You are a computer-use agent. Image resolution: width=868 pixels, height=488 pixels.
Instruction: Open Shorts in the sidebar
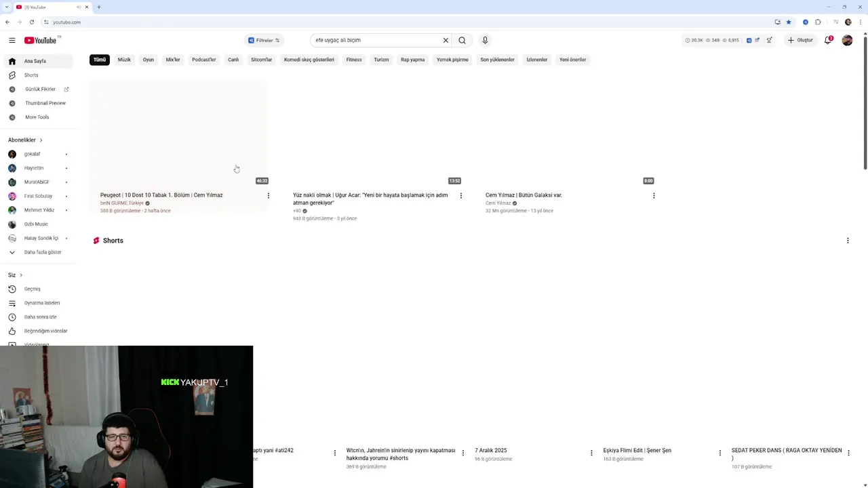(39, 75)
